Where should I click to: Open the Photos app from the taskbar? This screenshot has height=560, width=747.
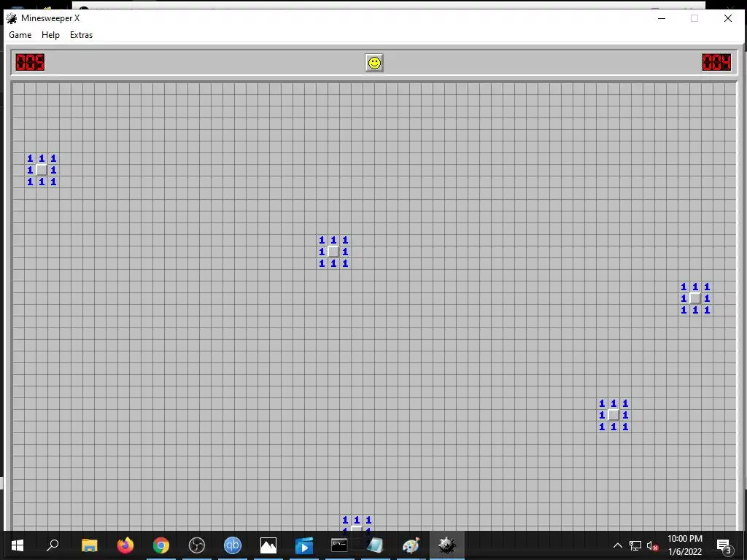268,545
